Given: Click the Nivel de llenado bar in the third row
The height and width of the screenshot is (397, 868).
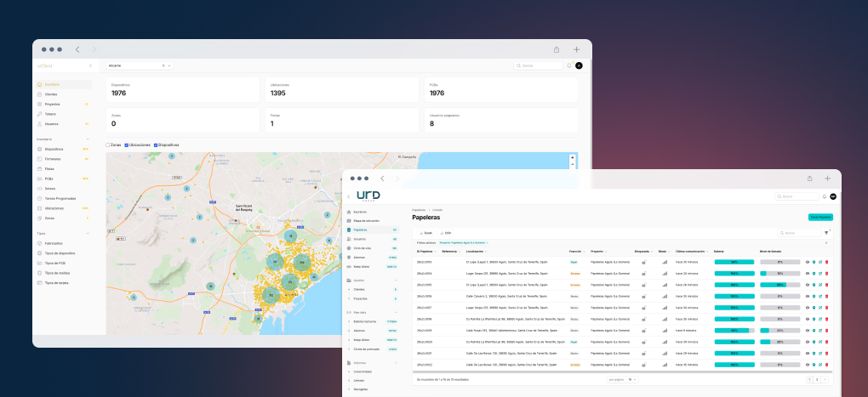Looking at the screenshot, I should tap(780, 285).
